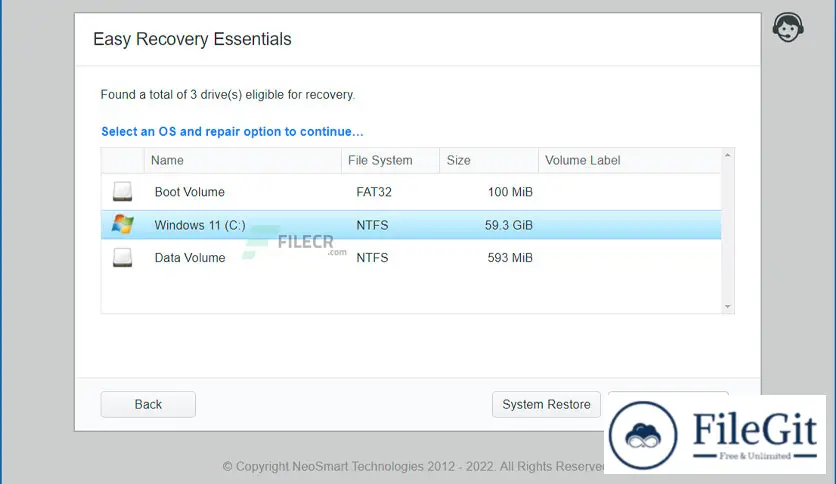Click the "FAT32" file system cell
Viewport: 836px width, 484px height.
[374, 192]
